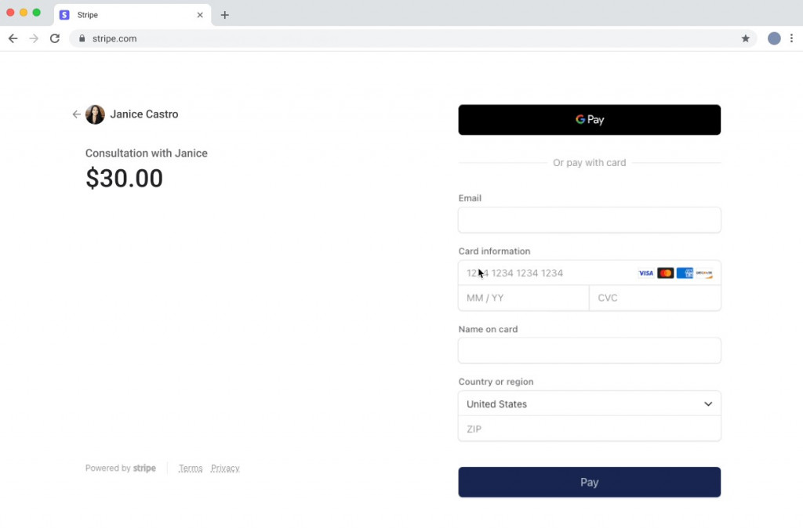Click the padlock icon in the address bar
The height and width of the screenshot is (532, 803).
click(82, 38)
